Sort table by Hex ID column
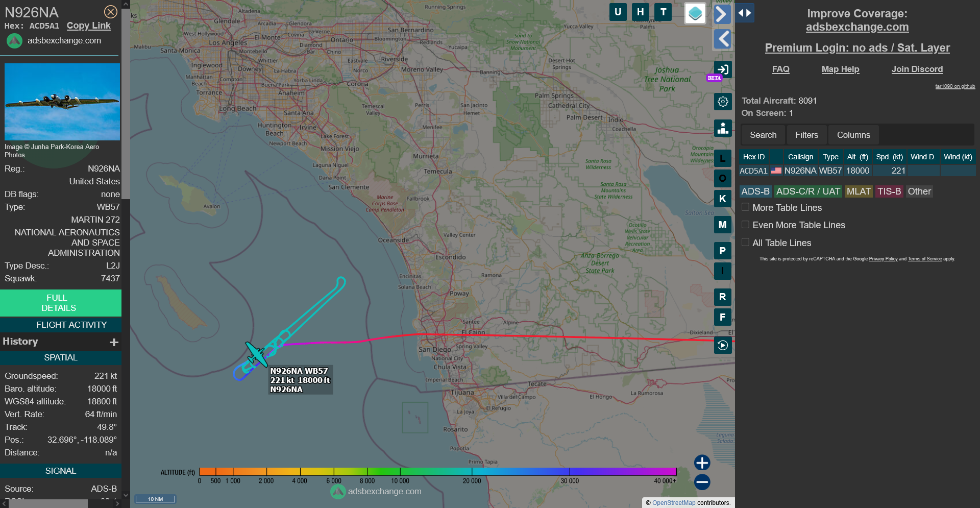 (754, 157)
